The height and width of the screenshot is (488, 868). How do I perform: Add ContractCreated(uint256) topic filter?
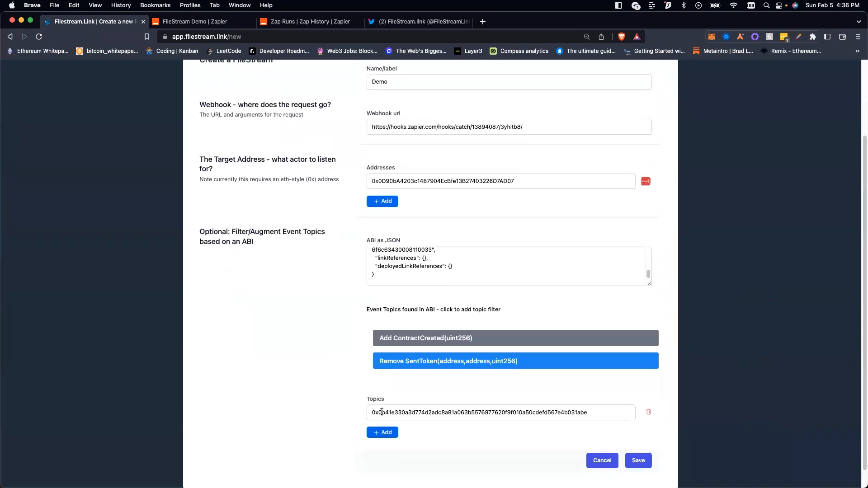tap(515, 338)
